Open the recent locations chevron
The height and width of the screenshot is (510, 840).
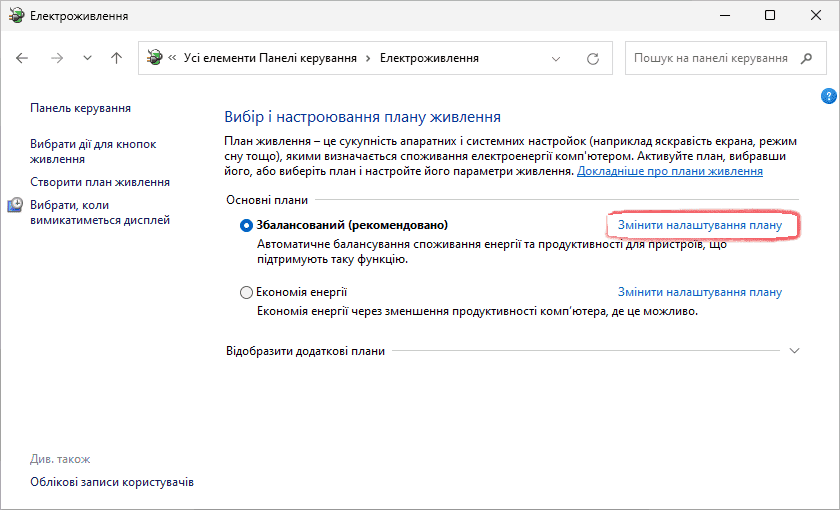(x=87, y=58)
